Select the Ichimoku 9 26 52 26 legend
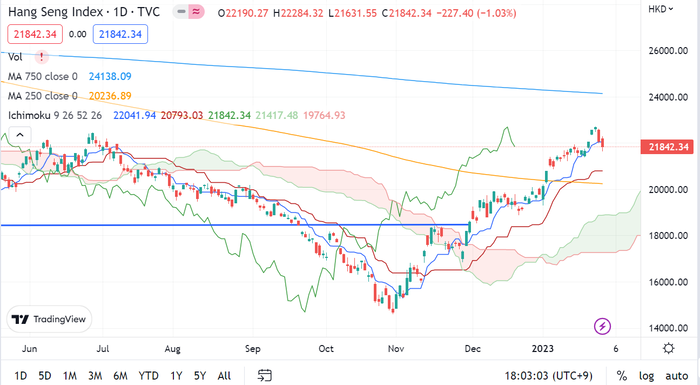 55,115
